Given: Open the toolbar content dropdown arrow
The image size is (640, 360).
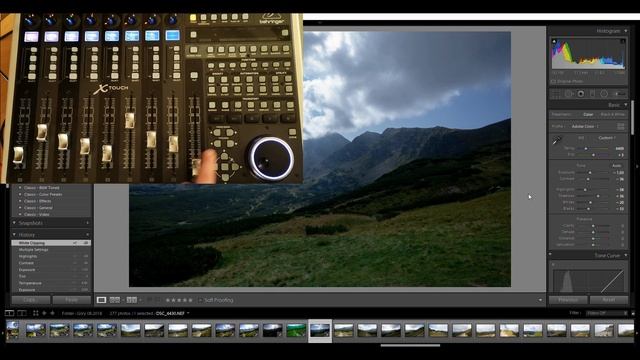Looking at the screenshot, I should [540, 300].
